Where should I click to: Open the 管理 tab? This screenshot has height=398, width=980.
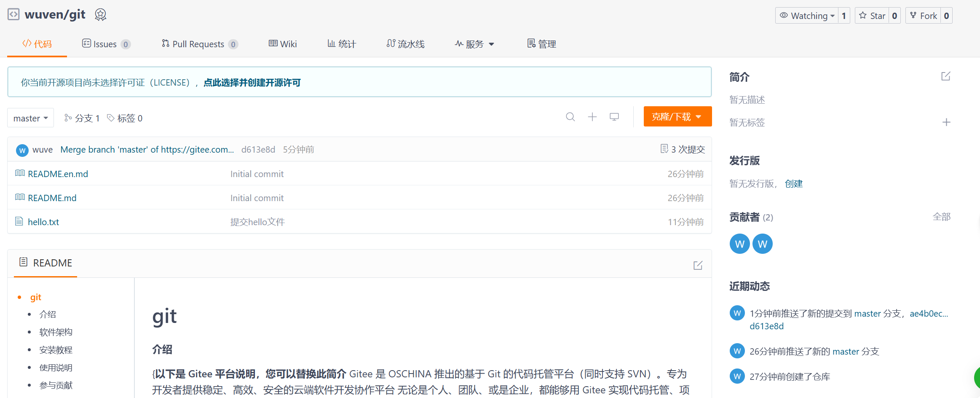[542, 44]
